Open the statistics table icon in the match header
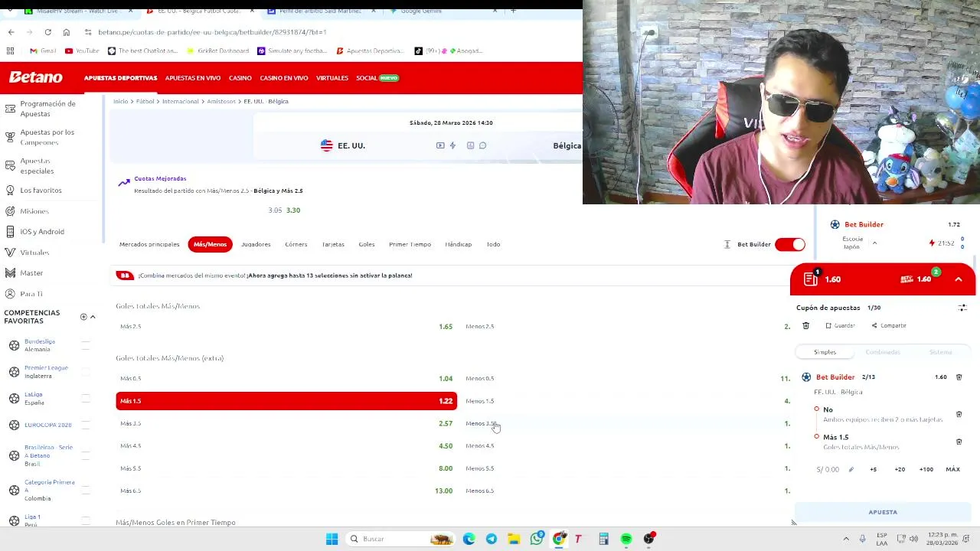This screenshot has width=980, height=551. 471,145
